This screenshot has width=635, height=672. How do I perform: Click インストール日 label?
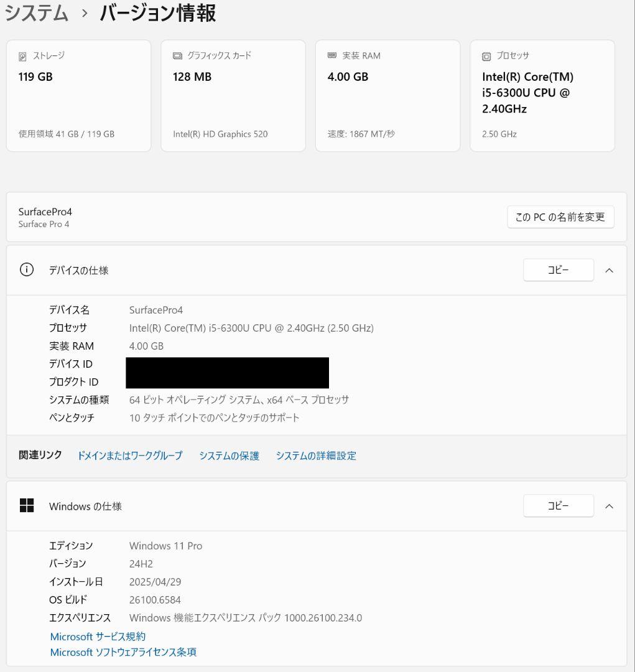[x=76, y=582]
